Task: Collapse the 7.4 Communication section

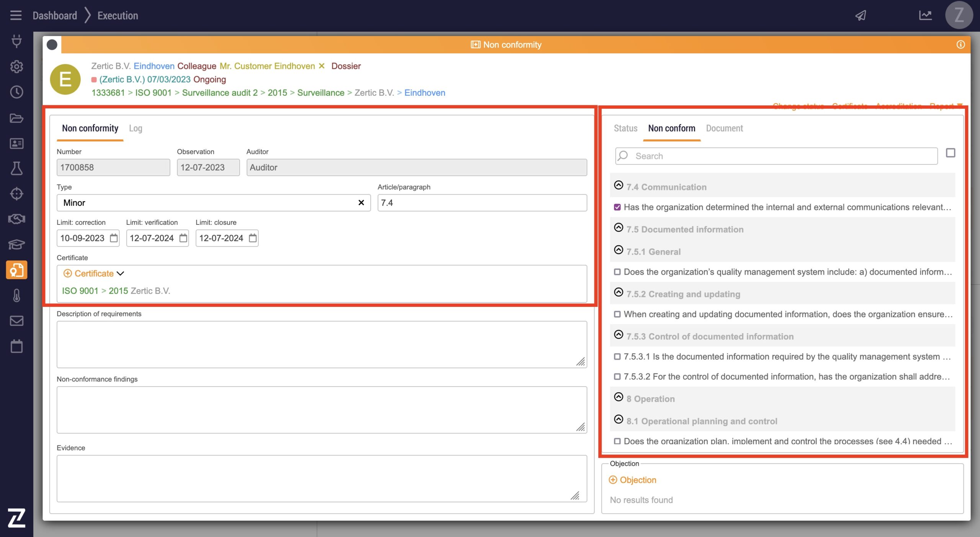Action: [619, 185]
